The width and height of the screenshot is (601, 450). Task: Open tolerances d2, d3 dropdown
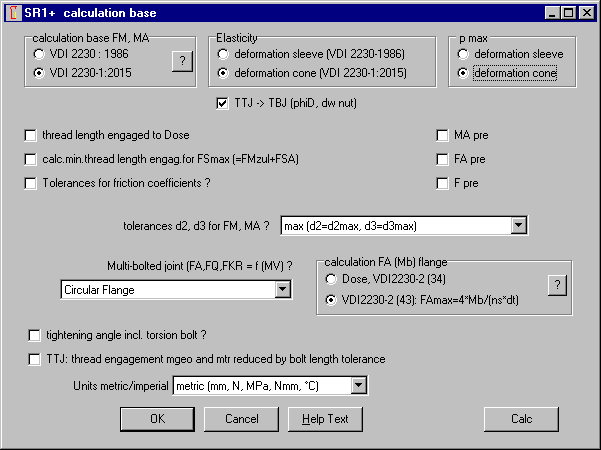tap(517, 225)
